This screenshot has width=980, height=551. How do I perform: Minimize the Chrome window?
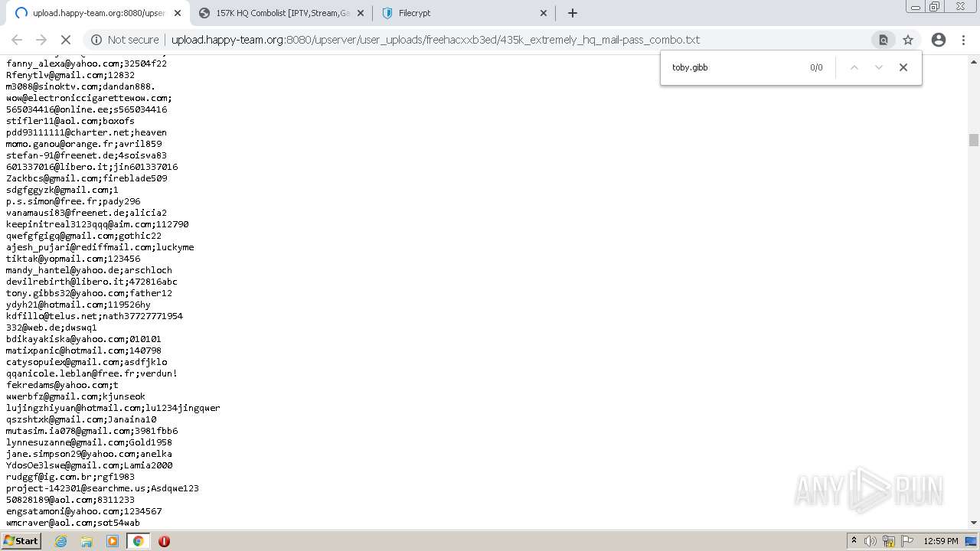point(915,7)
